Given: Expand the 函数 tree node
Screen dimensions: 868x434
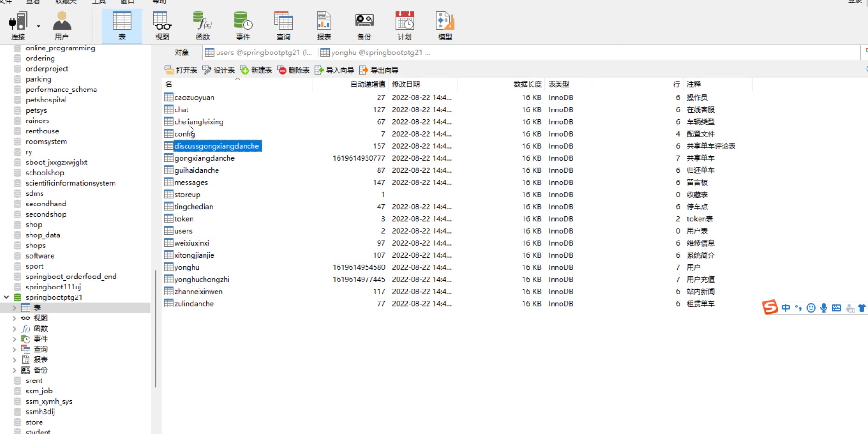Looking at the screenshot, I should tap(14, 329).
